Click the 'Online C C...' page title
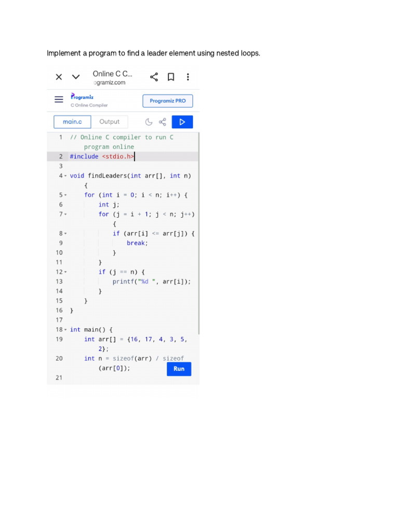Image resolution: width=399 pixels, height=532 pixels. coord(113,74)
